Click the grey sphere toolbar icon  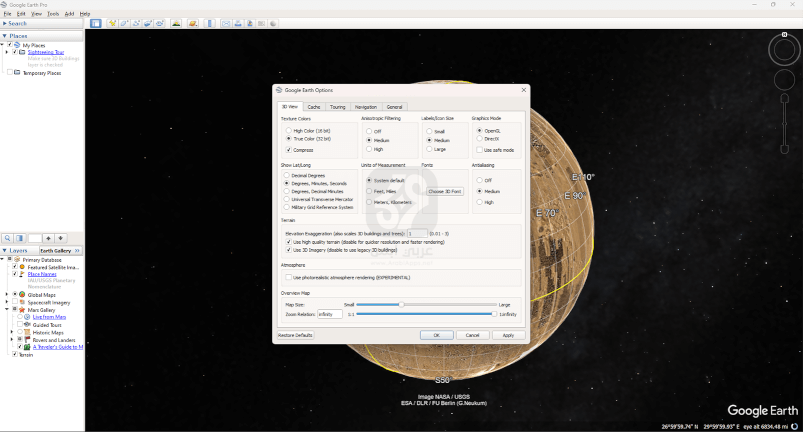pos(273,24)
